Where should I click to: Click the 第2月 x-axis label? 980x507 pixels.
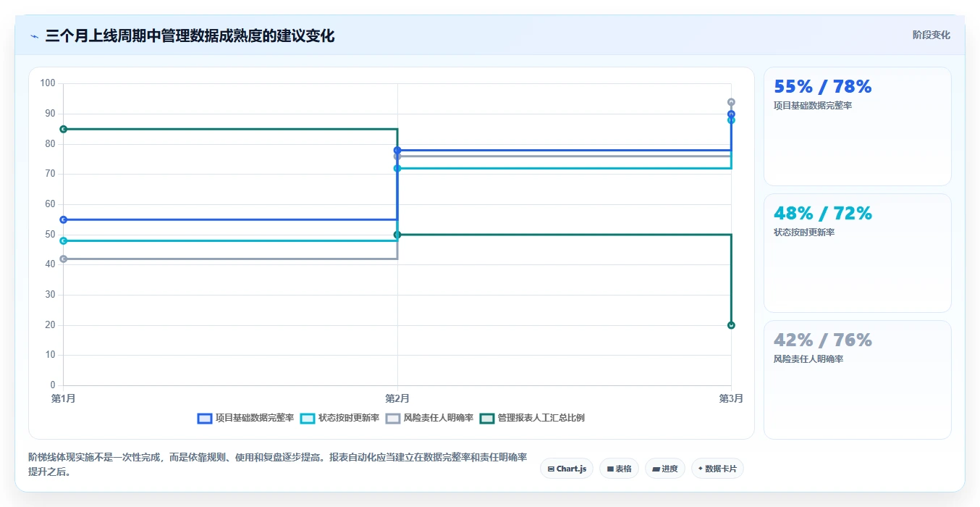[397, 398]
